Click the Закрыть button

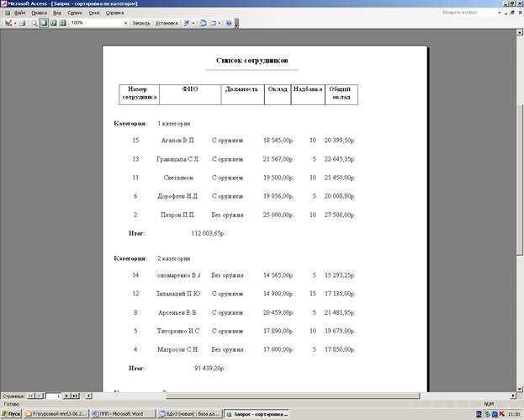141,23
